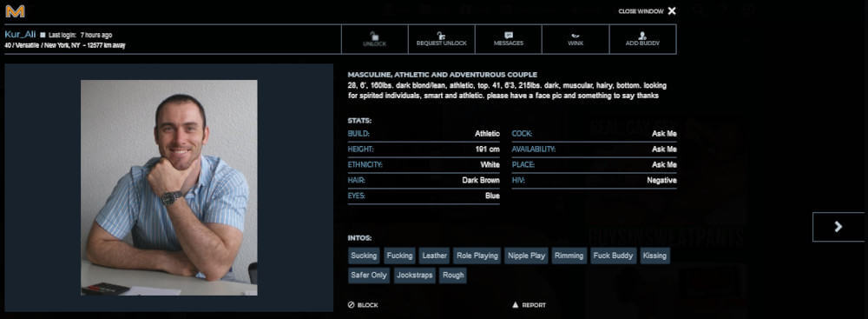Report this profile

point(529,305)
